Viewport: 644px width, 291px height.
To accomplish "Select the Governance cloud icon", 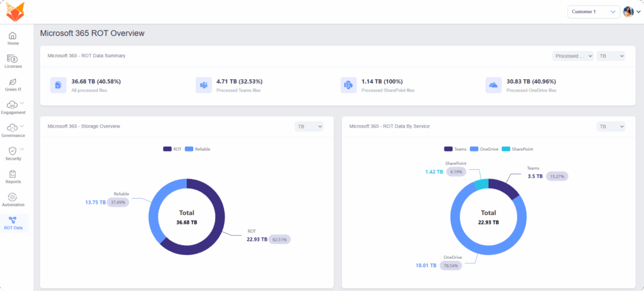I will click(13, 128).
